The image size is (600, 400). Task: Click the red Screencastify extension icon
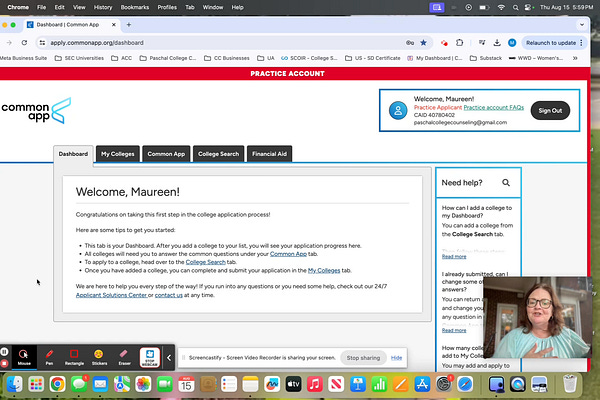[444, 43]
